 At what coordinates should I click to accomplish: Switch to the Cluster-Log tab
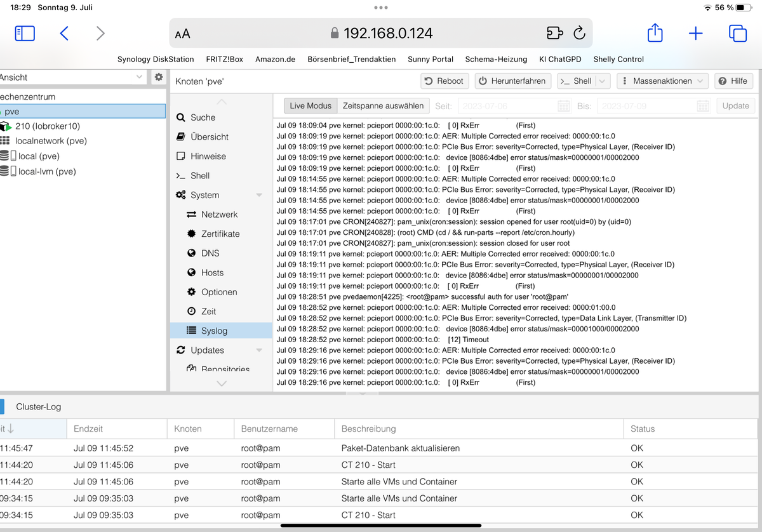point(39,406)
